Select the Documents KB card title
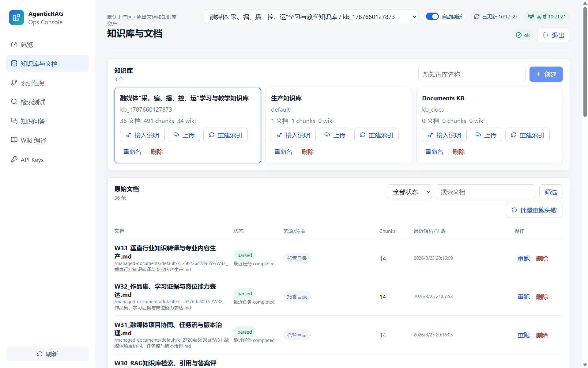The height and width of the screenshot is (368, 588). pos(443,98)
